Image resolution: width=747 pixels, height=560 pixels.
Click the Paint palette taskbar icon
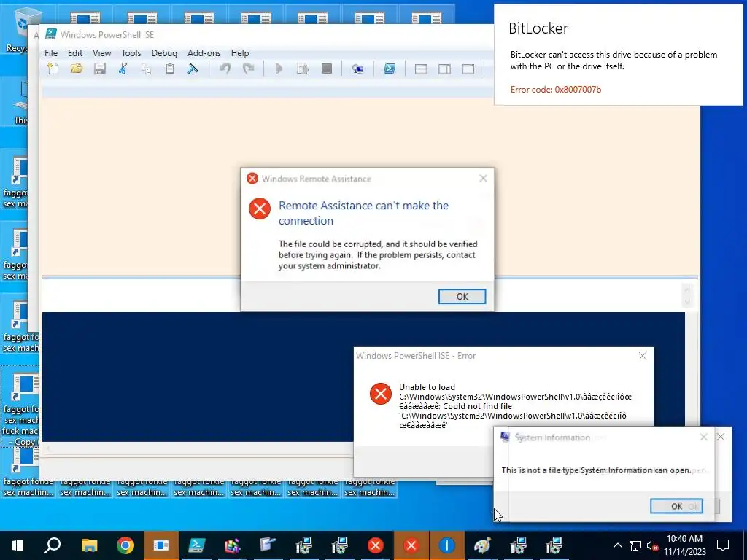click(x=483, y=545)
